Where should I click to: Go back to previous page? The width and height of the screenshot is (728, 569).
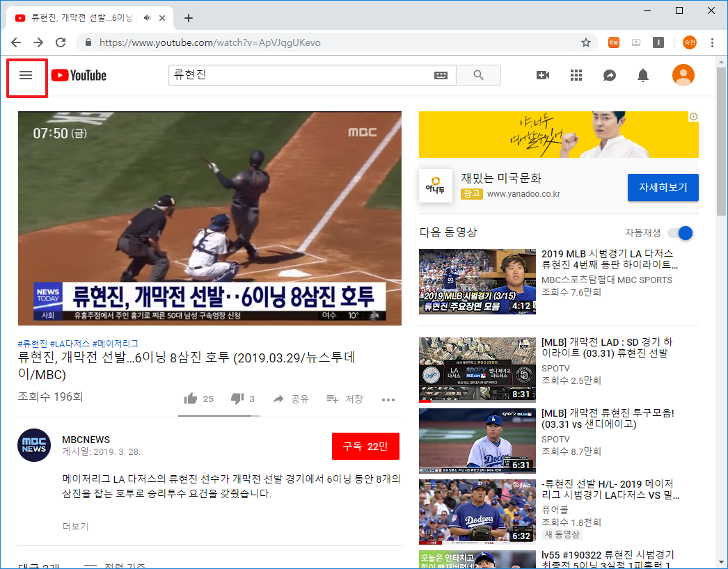click(x=16, y=42)
